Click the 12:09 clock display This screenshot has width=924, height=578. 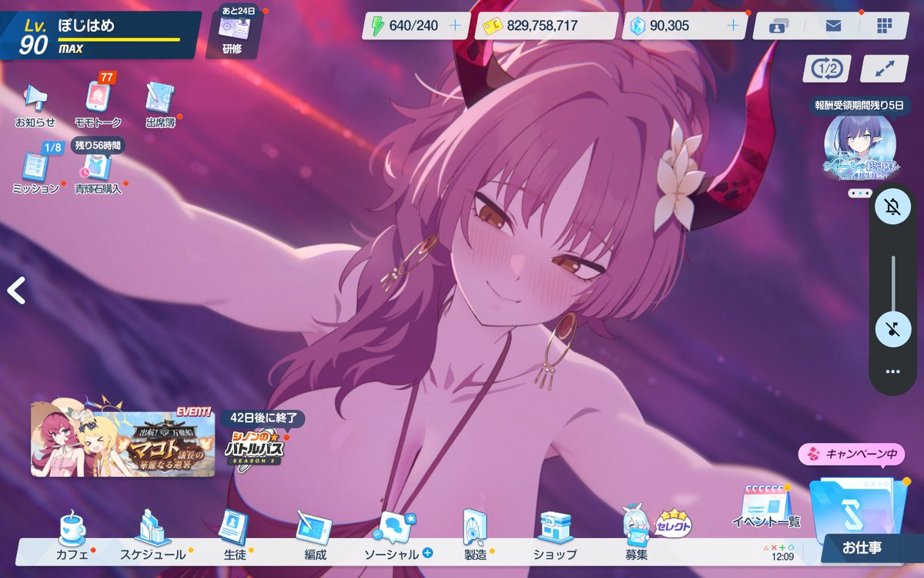tap(783, 556)
